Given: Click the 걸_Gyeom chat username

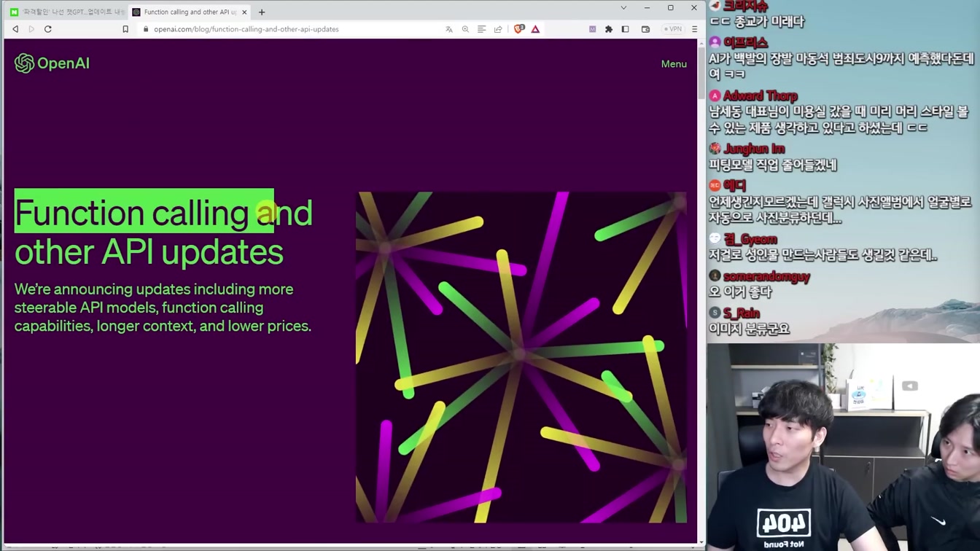Looking at the screenshot, I should (750, 239).
